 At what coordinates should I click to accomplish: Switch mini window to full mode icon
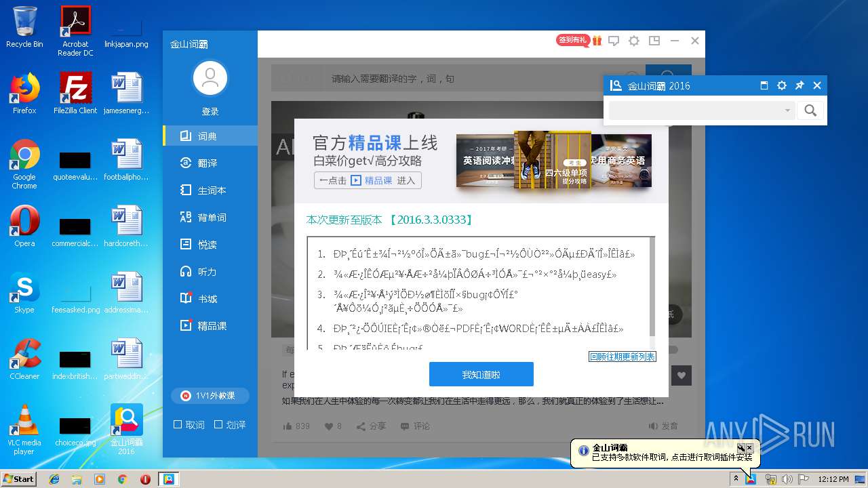[x=764, y=85]
